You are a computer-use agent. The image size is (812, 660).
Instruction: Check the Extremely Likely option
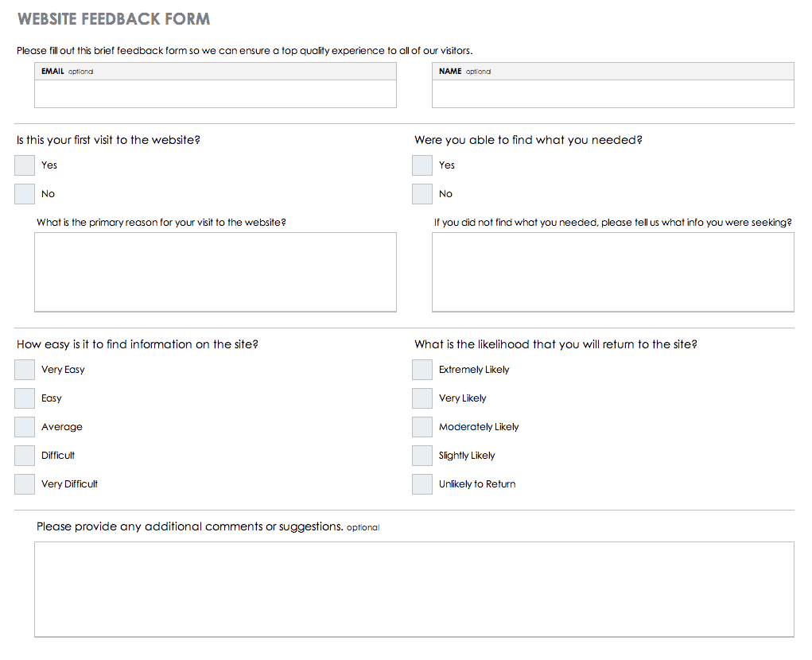pyautogui.click(x=422, y=369)
